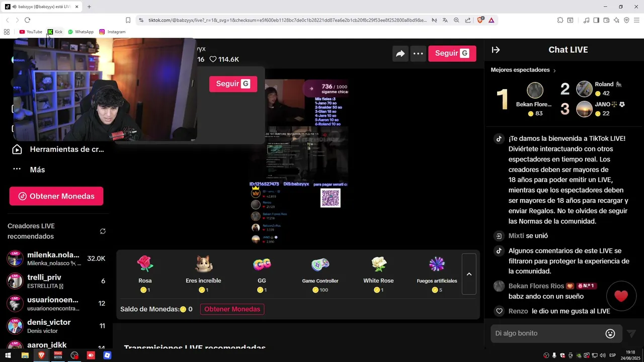Open the WhatsApp bookmark
The width and height of the screenshot is (644, 362).
pos(80,32)
